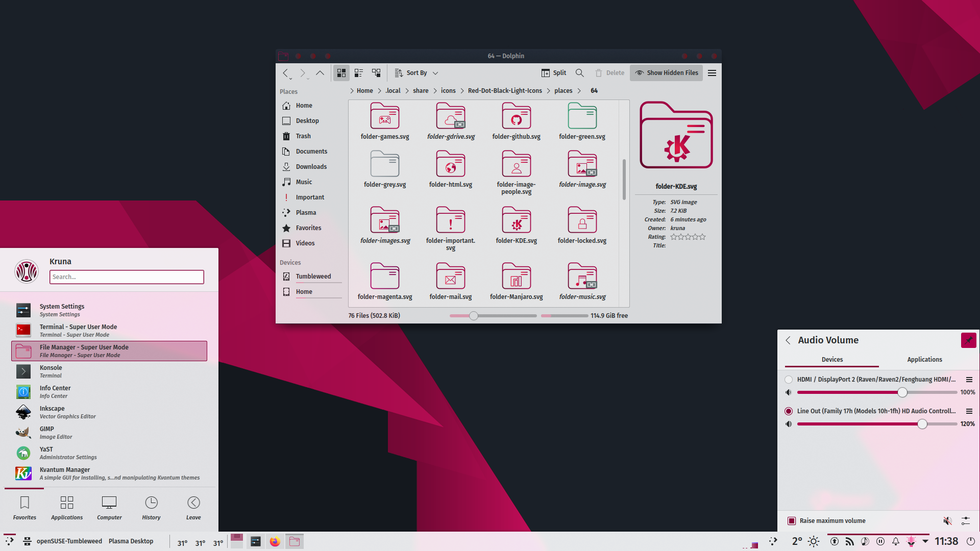Click the Dolphin file list scrollbar
This screenshot has height=551, width=980.
(x=624, y=180)
